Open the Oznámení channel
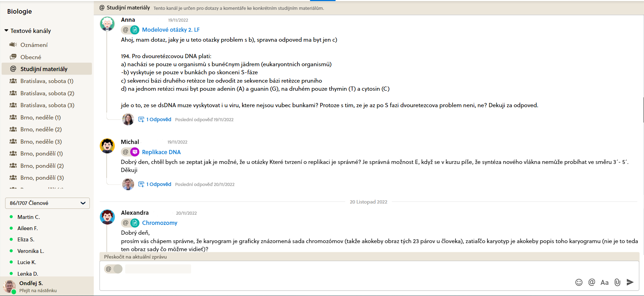The height and width of the screenshot is (296, 644). coord(34,45)
